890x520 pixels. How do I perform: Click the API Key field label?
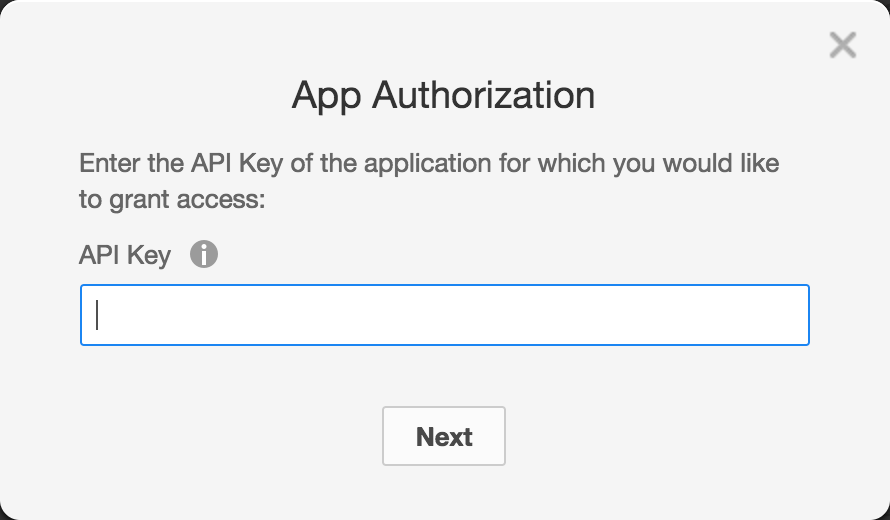coord(125,255)
